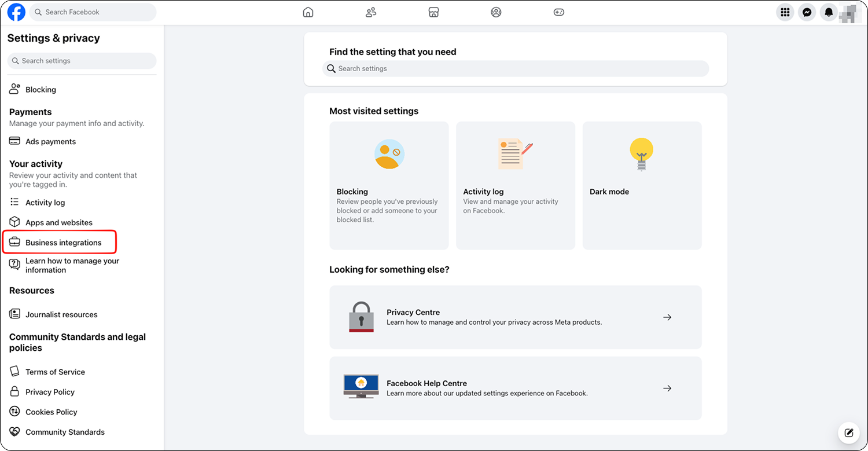Click the manage your information help icon
The height and width of the screenshot is (451, 868).
(x=15, y=265)
